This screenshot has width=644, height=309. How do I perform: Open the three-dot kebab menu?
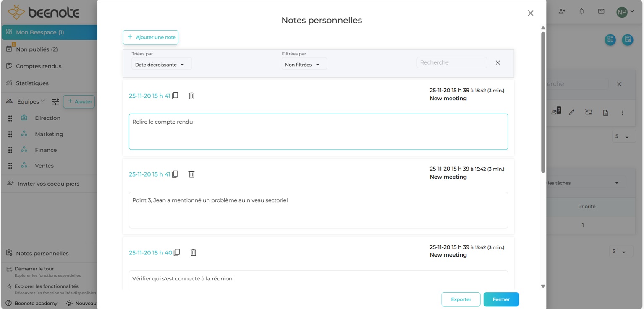point(623,112)
